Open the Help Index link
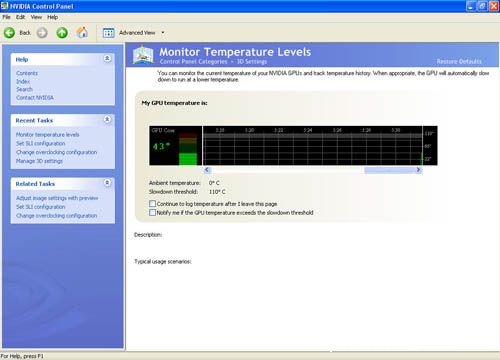Image resolution: width=500 pixels, height=360 pixels. click(23, 81)
